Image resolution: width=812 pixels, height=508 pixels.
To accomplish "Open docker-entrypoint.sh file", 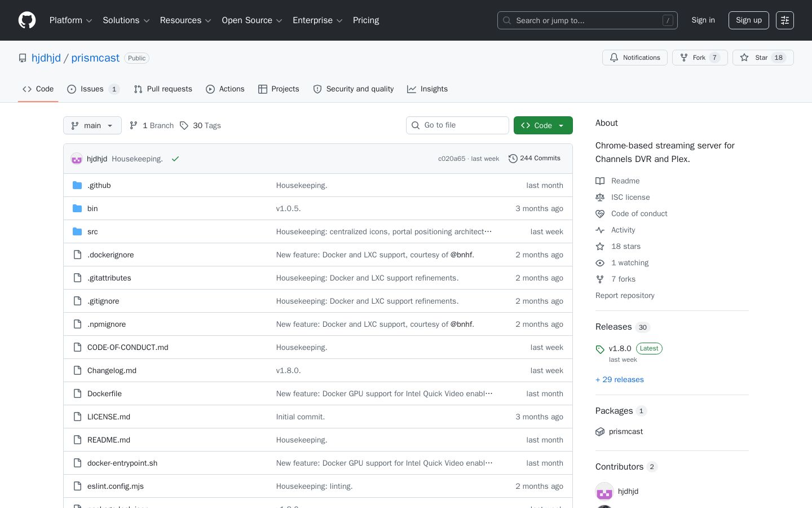I will pos(122,463).
